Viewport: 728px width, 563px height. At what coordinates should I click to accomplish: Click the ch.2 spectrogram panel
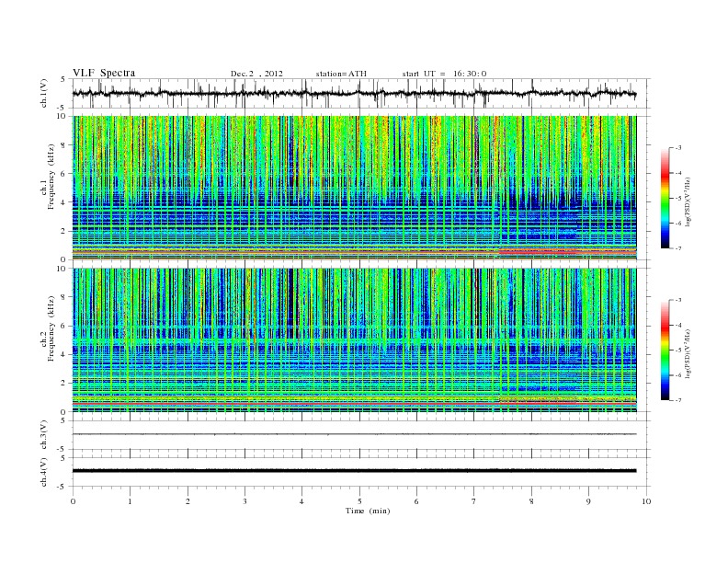click(x=354, y=340)
